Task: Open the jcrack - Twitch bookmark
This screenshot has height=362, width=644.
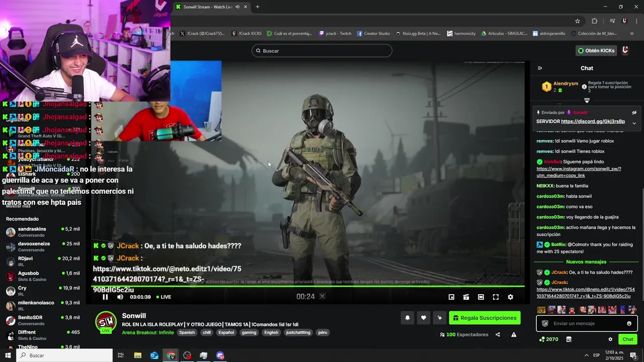Action: [335, 34]
